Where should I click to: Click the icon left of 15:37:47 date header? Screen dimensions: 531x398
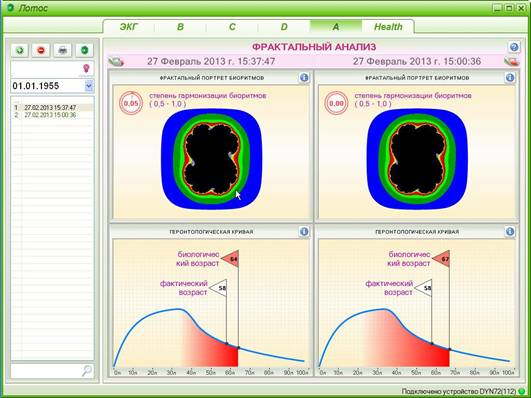tap(116, 61)
